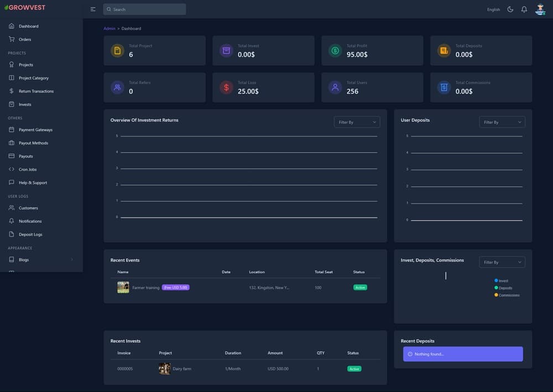Click the Total Project card icon
This screenshot has height=392, width=553.
pos(117,51)
